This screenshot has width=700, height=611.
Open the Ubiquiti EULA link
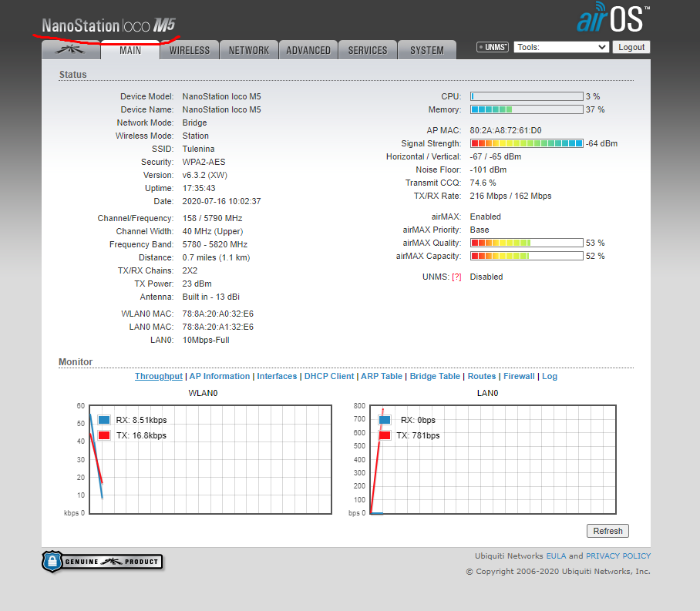(556, 556)
